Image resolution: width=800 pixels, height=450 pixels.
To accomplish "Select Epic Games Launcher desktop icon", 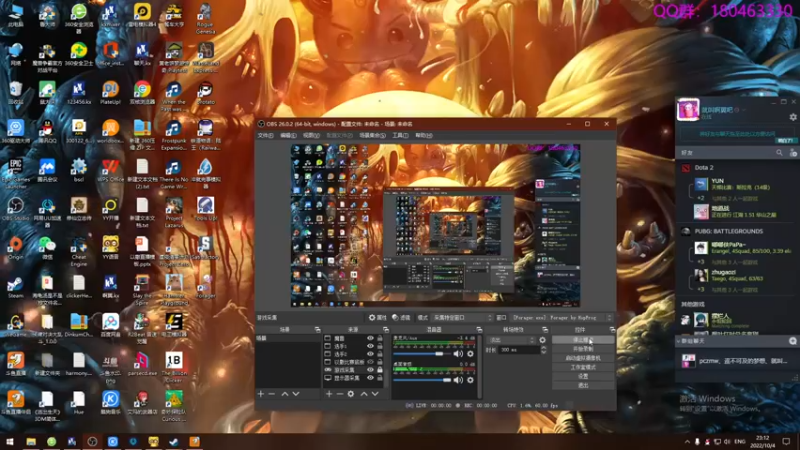I will [x=15, y=171].
